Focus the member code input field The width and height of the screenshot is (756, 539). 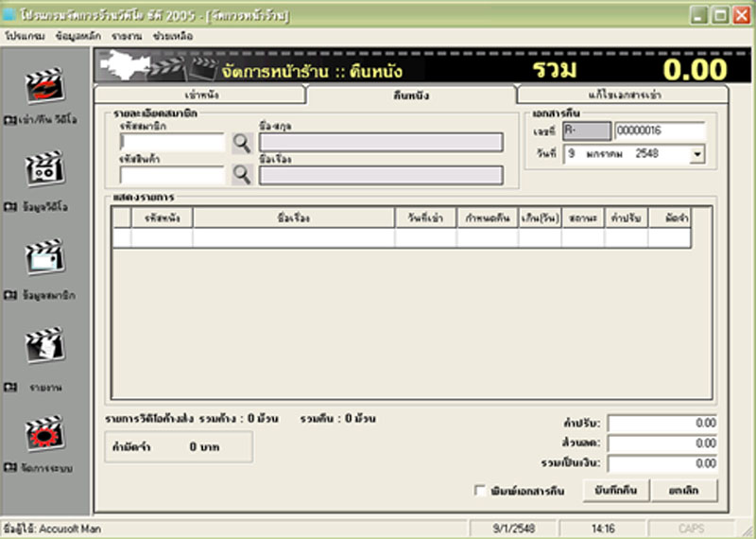172,143
